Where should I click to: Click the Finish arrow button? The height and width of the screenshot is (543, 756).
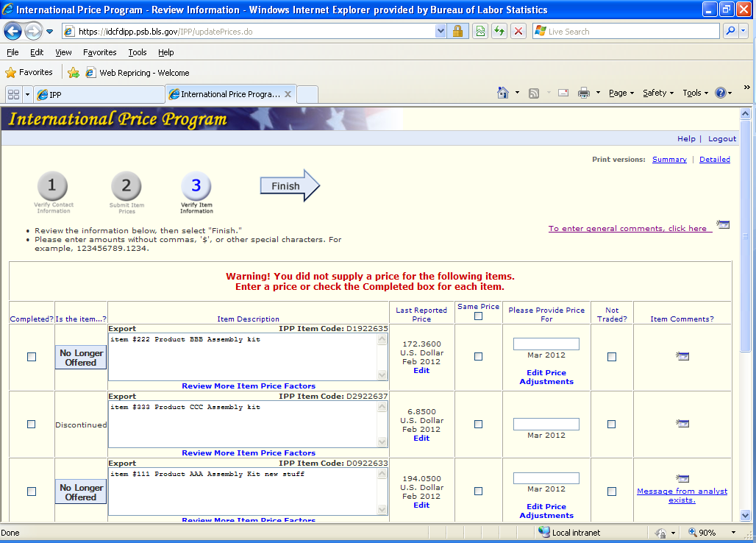[x=290, y=186]
